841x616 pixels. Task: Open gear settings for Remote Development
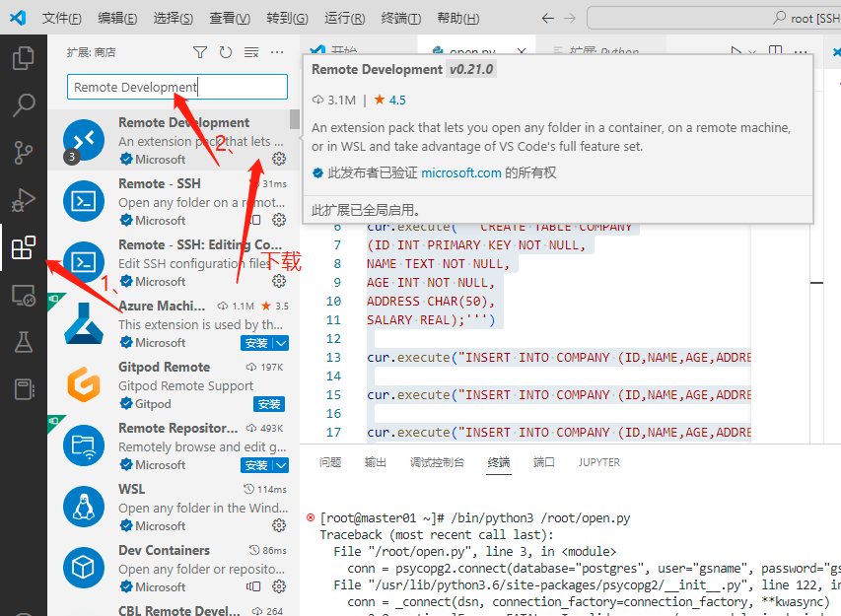[279, 159]
